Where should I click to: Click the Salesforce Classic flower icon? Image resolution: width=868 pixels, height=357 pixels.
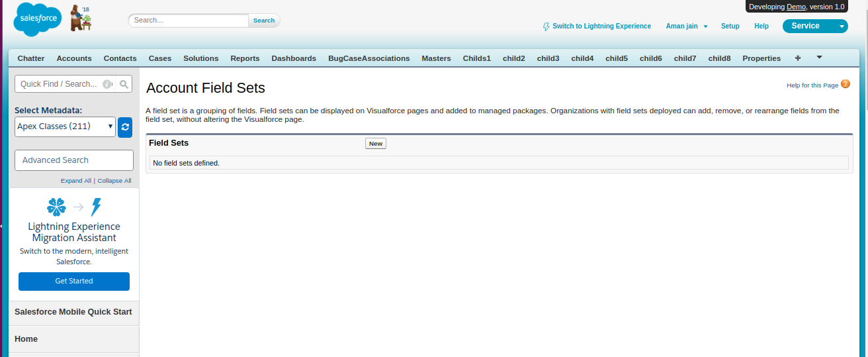tap(57, 207)
